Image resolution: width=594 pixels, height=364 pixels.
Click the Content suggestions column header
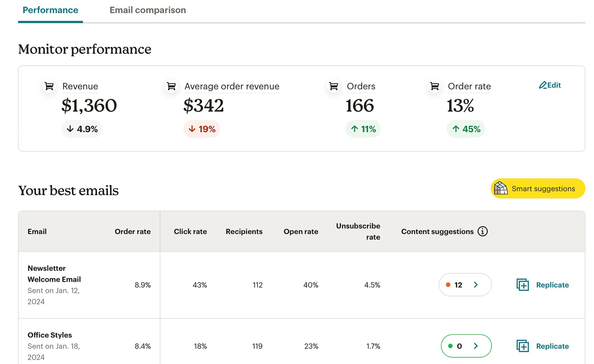(x=437, y=232)
